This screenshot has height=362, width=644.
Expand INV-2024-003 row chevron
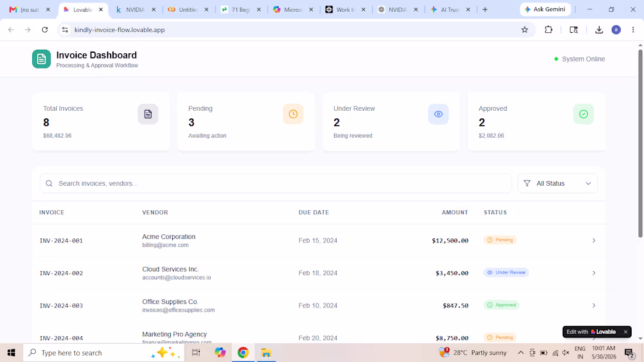click(x=594, y=305)
